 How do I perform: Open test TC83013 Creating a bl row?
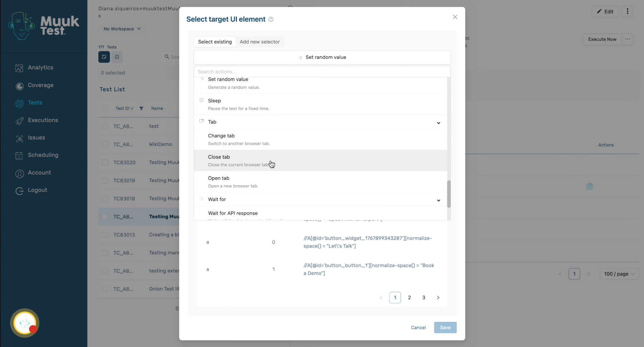tap(139, 235)
